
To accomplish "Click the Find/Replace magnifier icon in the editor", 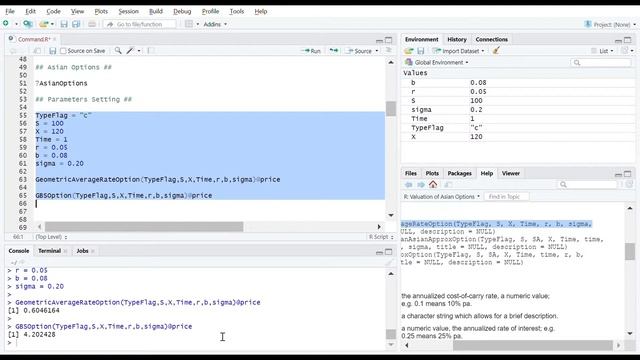I will coord(118,51).
